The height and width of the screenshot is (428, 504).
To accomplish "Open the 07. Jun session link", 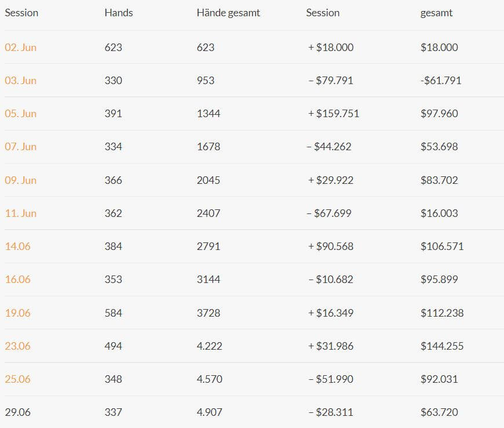I will pyautogui.click(x=21, y=147).
